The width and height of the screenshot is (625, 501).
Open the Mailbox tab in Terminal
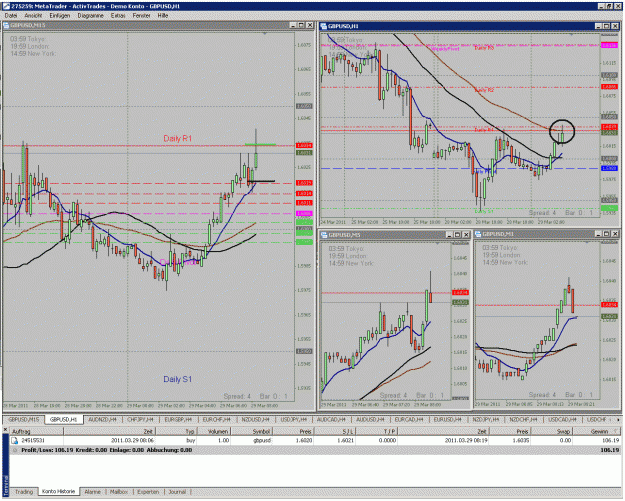coord(119,492)
